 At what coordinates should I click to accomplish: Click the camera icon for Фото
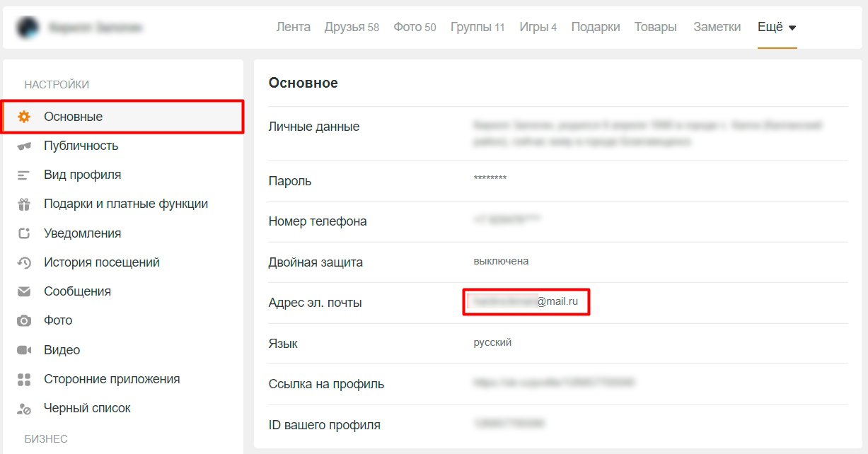24,321
